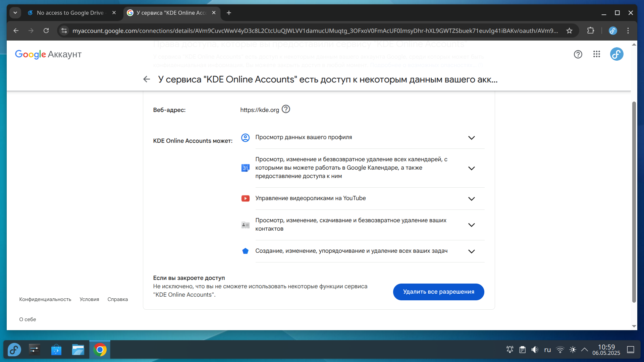Screen dimensions: 644x362
Task: Open the Chrome extensions menu
Action: coord(591,31)
